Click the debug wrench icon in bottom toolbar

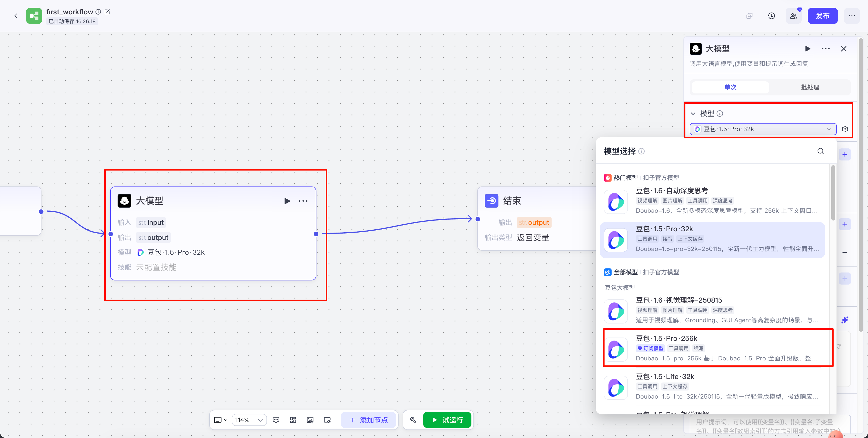coord(413,420)
